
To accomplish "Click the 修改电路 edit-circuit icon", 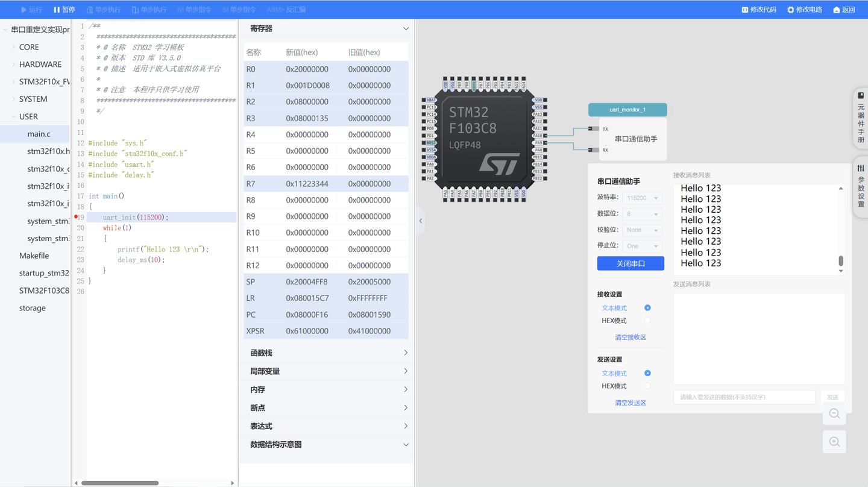I will (804, 10).
